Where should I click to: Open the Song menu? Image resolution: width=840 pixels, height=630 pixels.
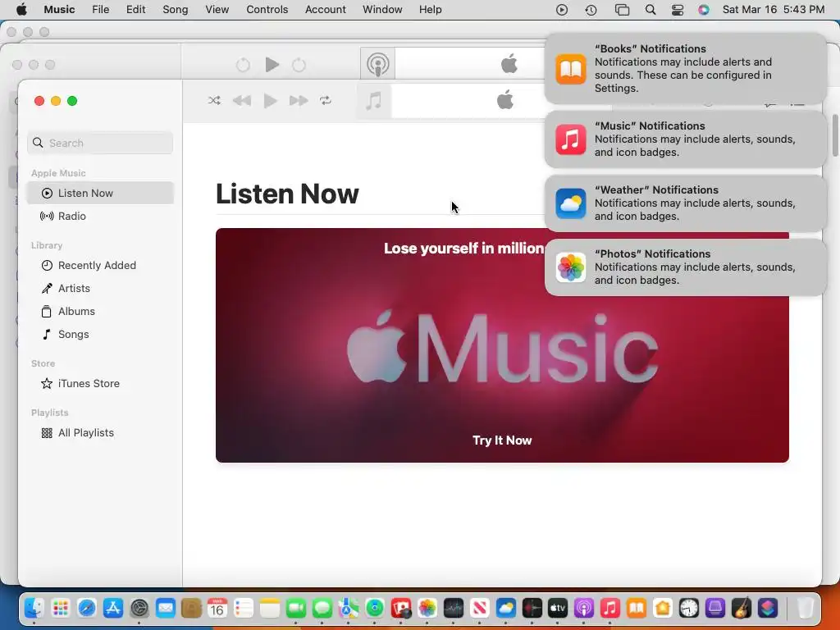click(x=176, y=10)
